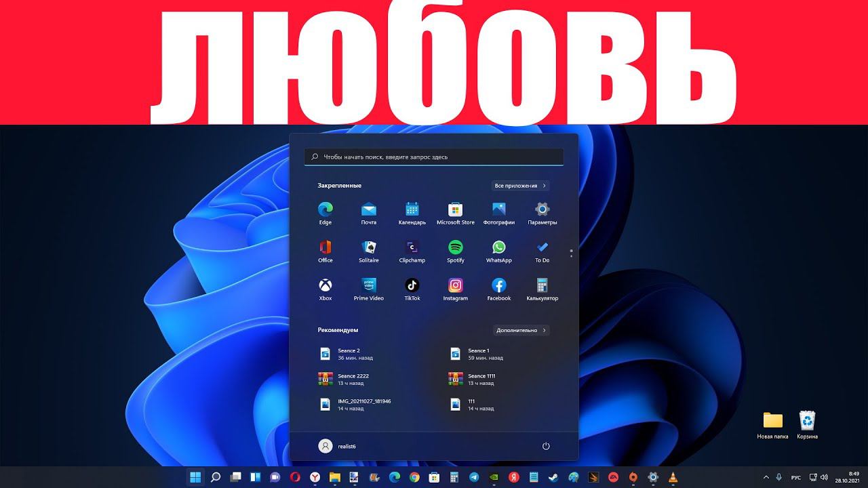The image size is (868, 488).
Task: Open Параметры settings in pinned apps
Action: click(542, 213)
